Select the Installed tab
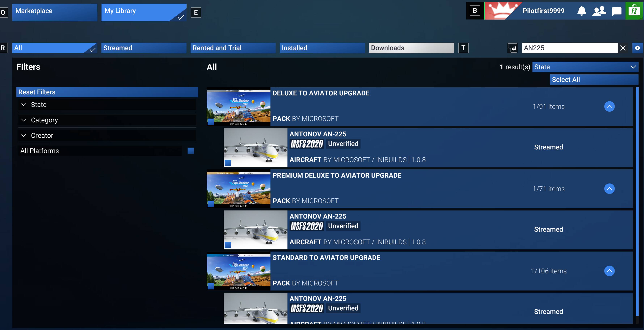This screenshot has width=644, height=330. coord(322,48)
